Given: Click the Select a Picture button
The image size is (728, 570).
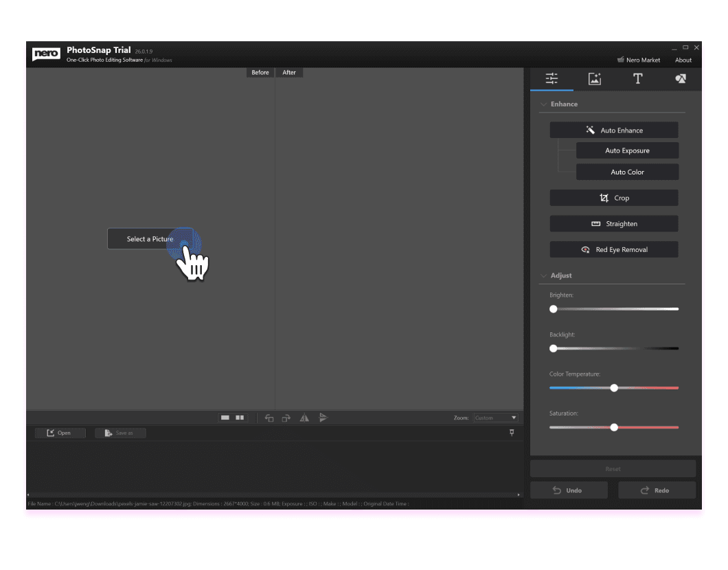Looking at the screenshot, I should click(x=150, y=238).
